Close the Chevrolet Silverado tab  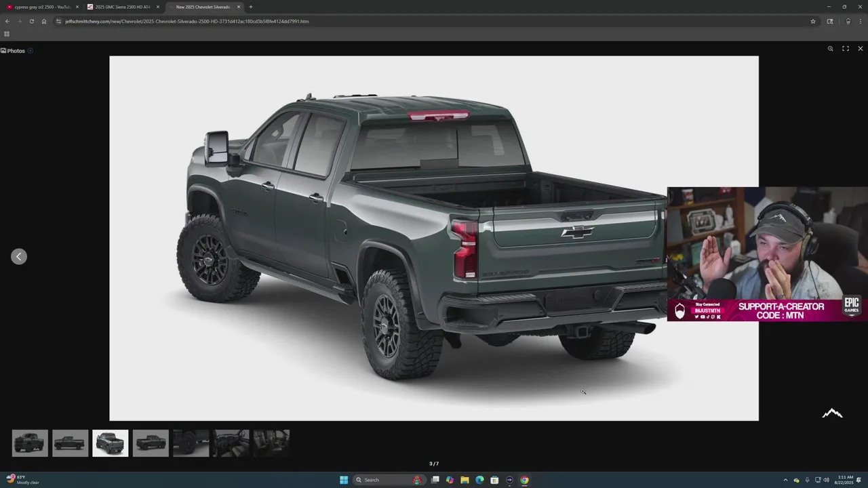(239, 7)
